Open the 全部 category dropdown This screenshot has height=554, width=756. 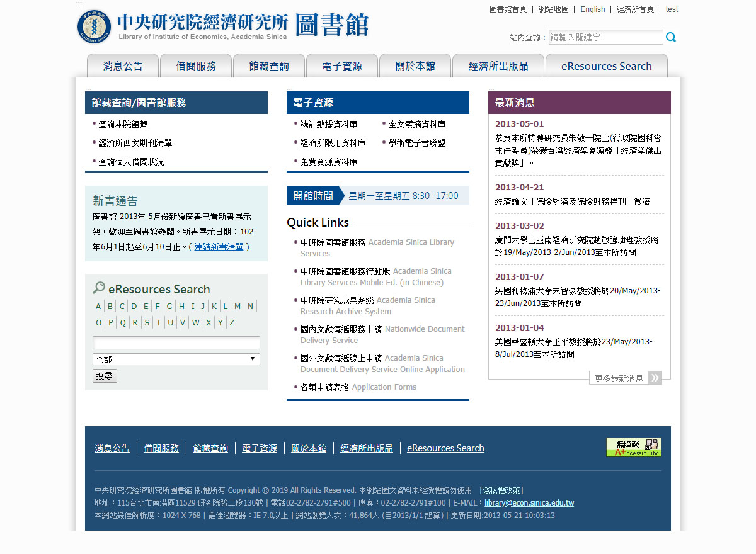click(176, 359)
